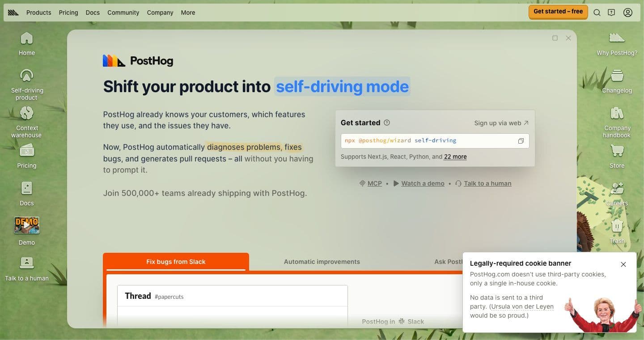Open the Ursula von der Leyen link
Image resolution: width=644 pixels, height=340 pixels.
pyautogui.click(x=522, y=306)
